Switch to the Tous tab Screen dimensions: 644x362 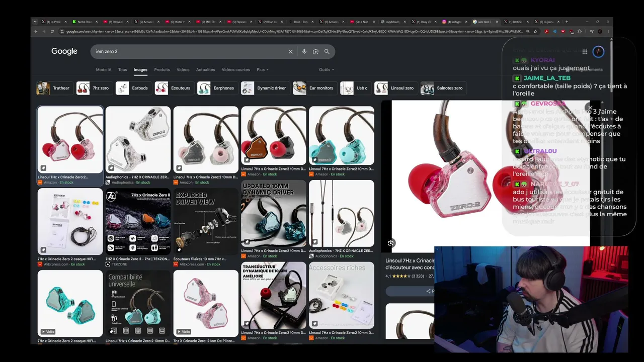click(122, 70)
